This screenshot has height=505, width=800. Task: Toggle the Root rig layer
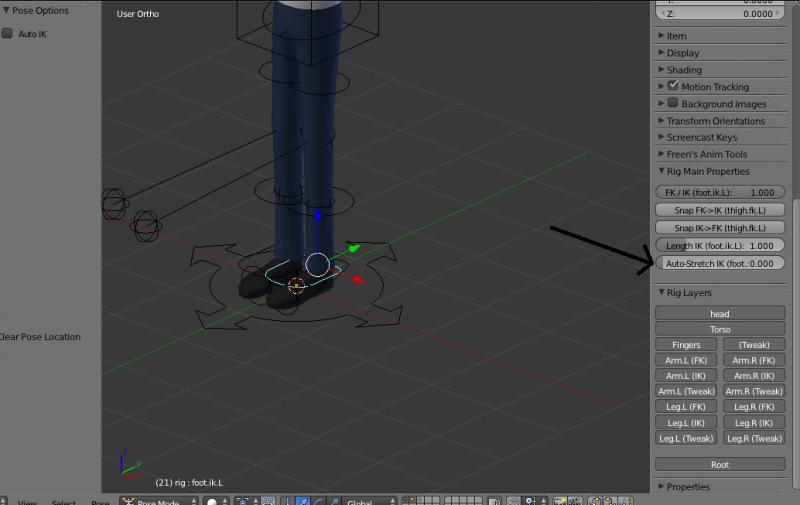(720, 464)
